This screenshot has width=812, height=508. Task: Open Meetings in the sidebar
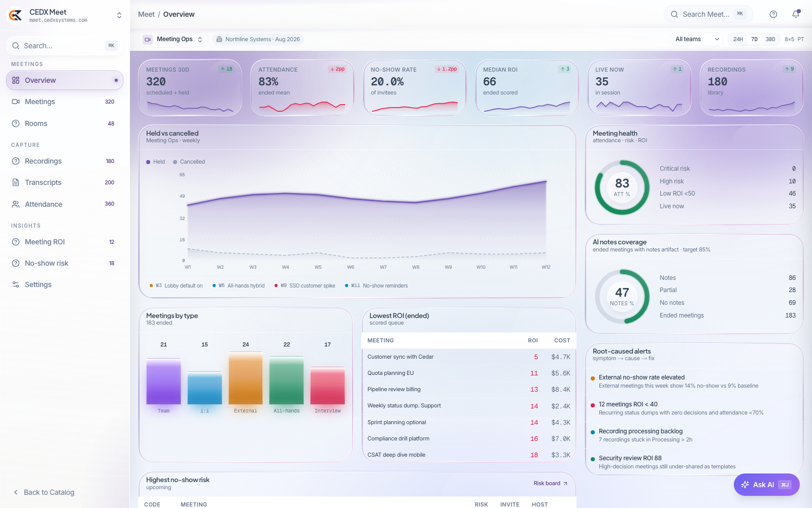click(x=64, y=102)
